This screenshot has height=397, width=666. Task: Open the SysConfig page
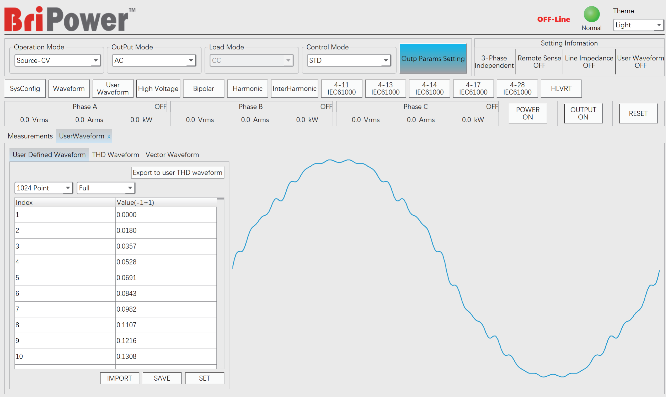click(25, 88)
